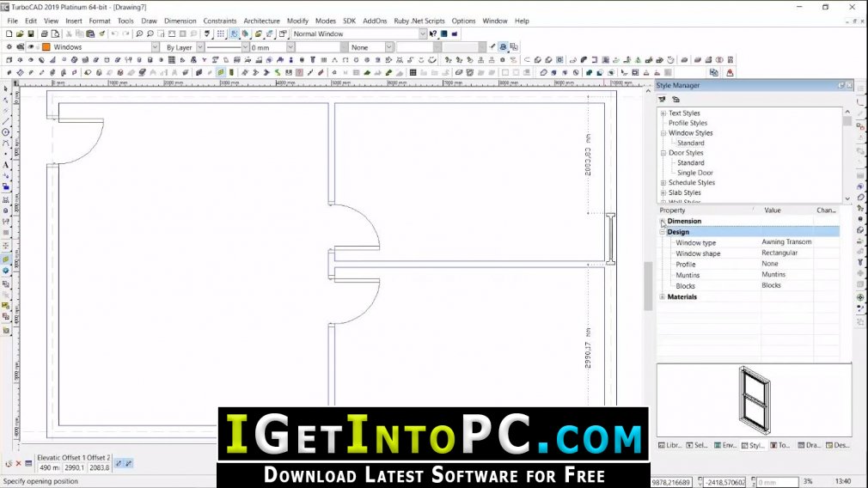Image resolution: width=868 pixels, height=488 pixels.
Task: Open the AddOns menu
Action: pyautogui.click(x=375, y=21)
